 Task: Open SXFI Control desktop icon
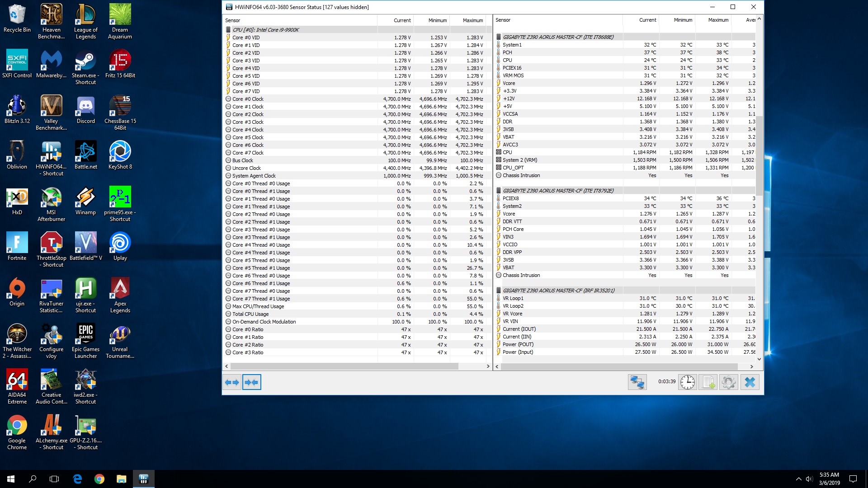[17, 64]
